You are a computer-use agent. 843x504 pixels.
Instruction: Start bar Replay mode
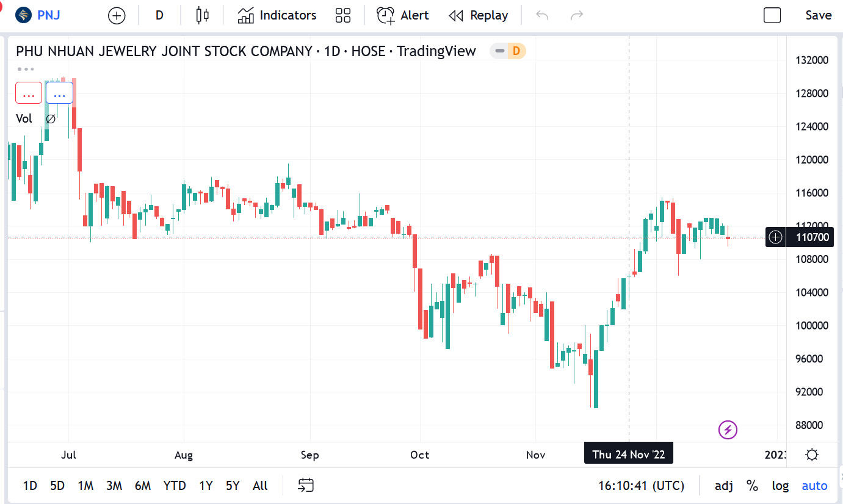[479, 15]
